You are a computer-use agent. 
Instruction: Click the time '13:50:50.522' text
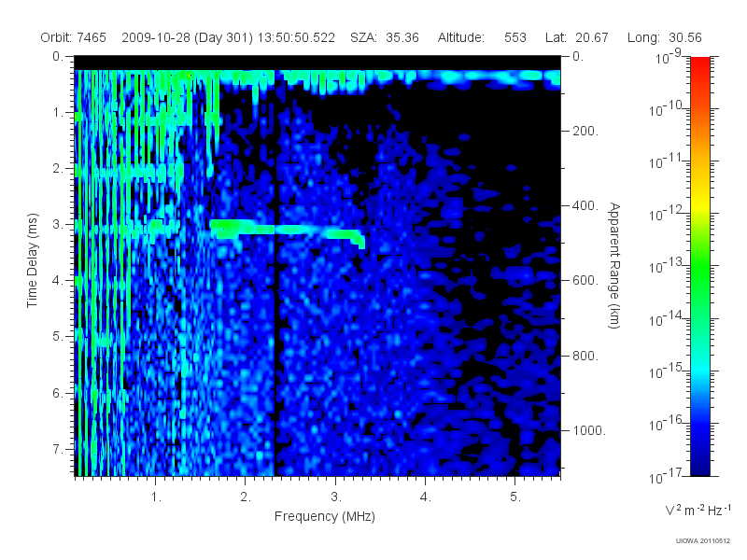[296, 37]
